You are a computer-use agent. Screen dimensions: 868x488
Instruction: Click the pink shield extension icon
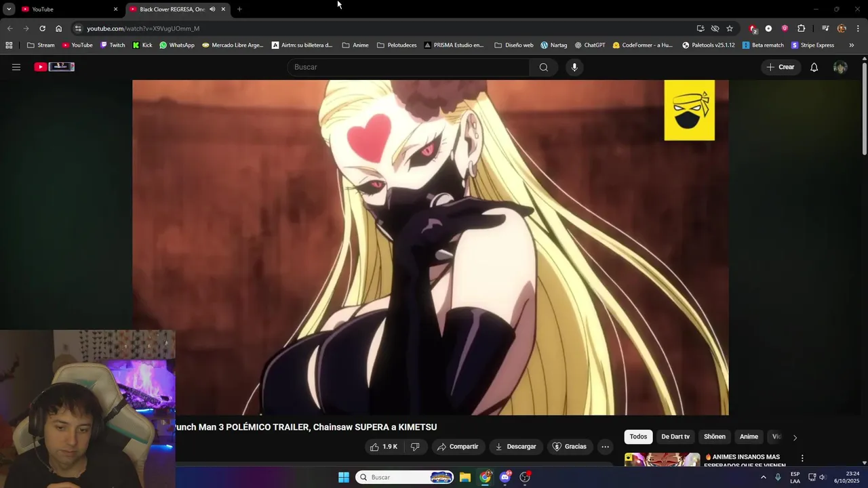(785, 28)
